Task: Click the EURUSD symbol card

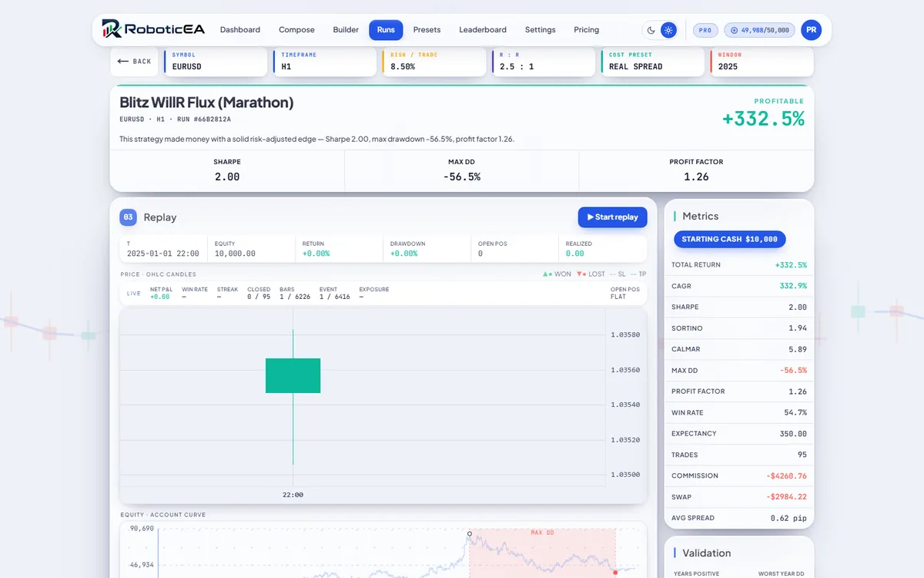Action: point(216,62)
